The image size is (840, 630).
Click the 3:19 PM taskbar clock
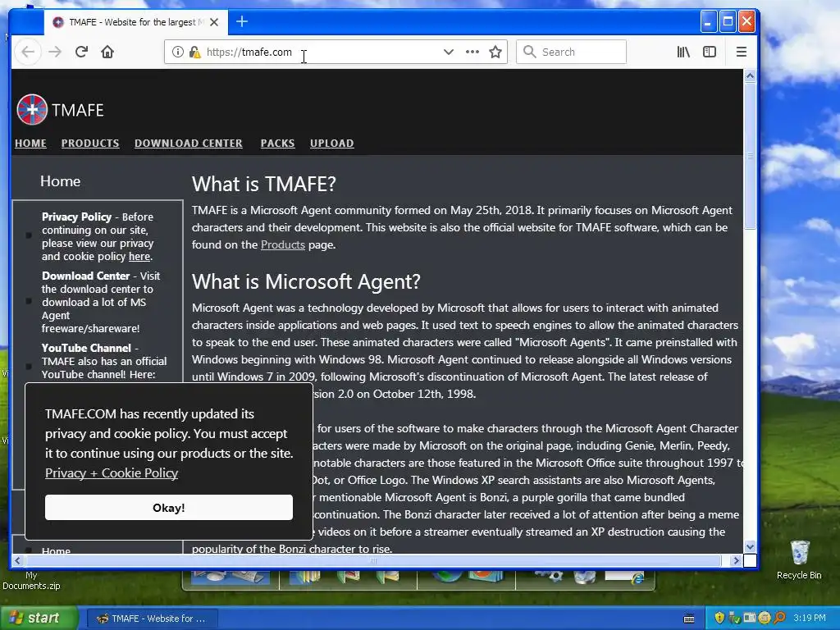tap(810, 618)
